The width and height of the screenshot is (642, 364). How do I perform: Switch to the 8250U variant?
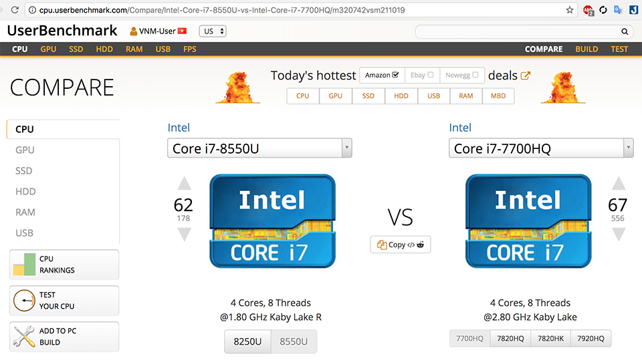(x=247, y=341)
